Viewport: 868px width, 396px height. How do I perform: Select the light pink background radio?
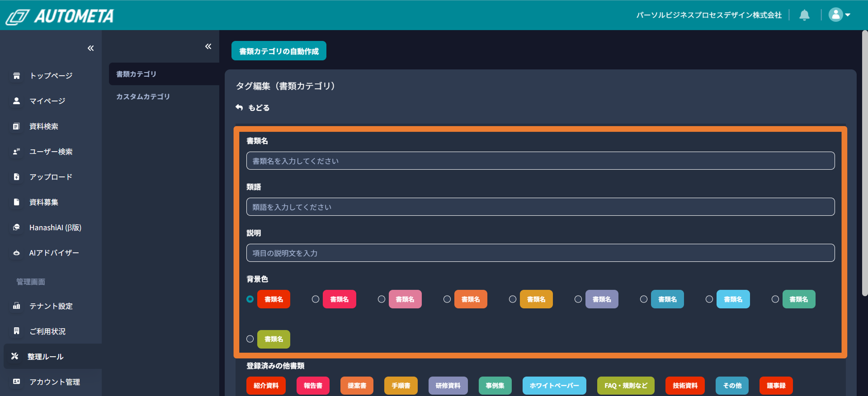[x=382, y=299]
